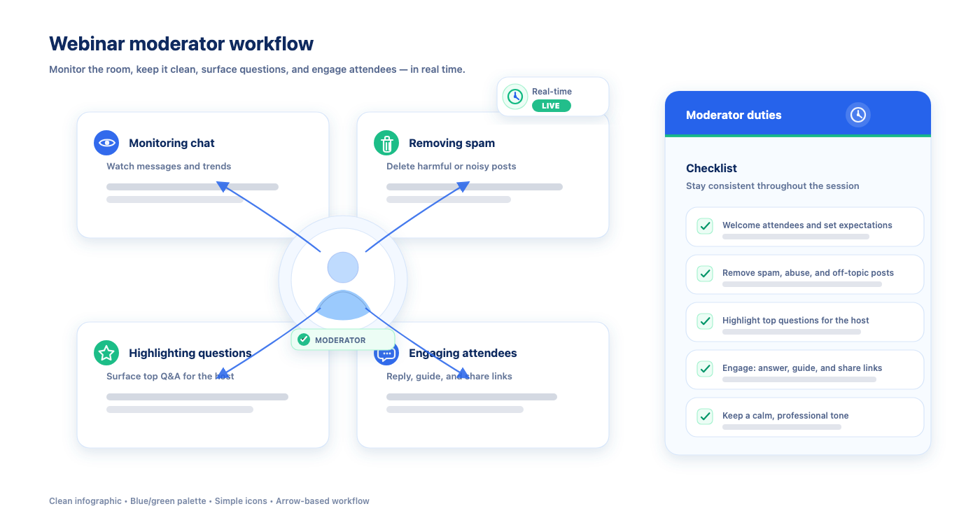The image size is (980, 532).
Task: Uncheck the Engage: answer, guide, share links checkbox
Action: (x=705, y=369)
